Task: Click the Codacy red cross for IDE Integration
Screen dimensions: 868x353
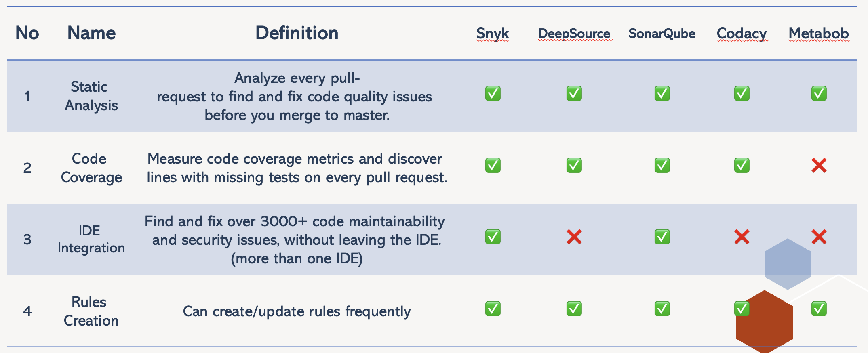Action: click(742, 237)
